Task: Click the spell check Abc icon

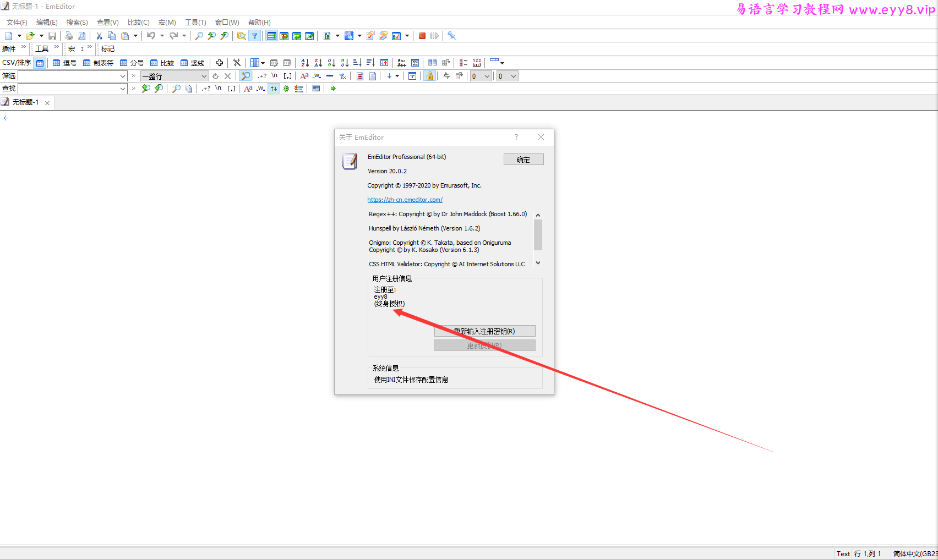Action: click(x=402, y=63)
